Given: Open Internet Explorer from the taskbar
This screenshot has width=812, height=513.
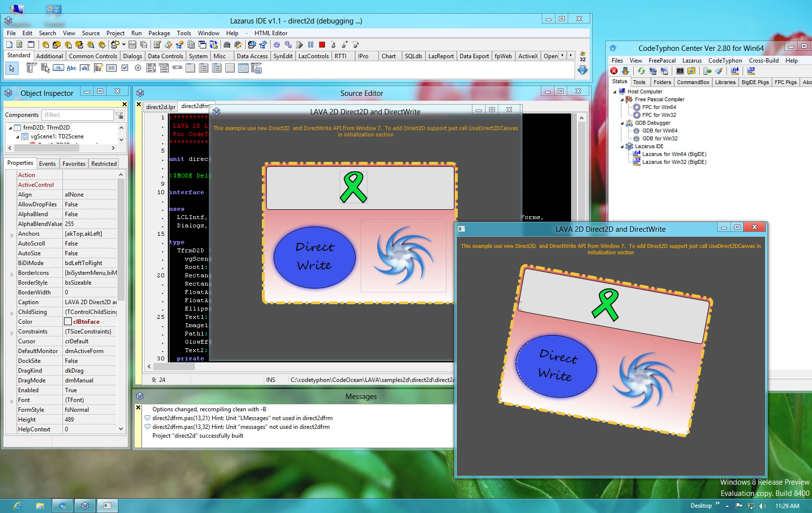Looking at the screenshot, I should pyautogui.click(x=18, y=506).
